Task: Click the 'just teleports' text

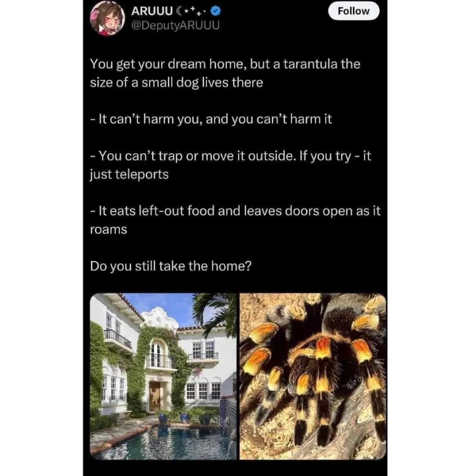Action: point(129,175)
